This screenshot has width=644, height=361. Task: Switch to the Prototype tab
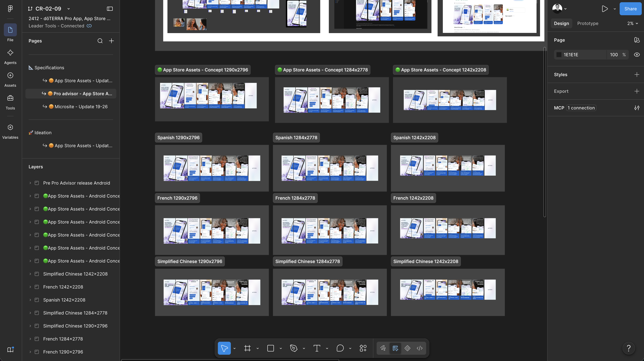(588, 24)
